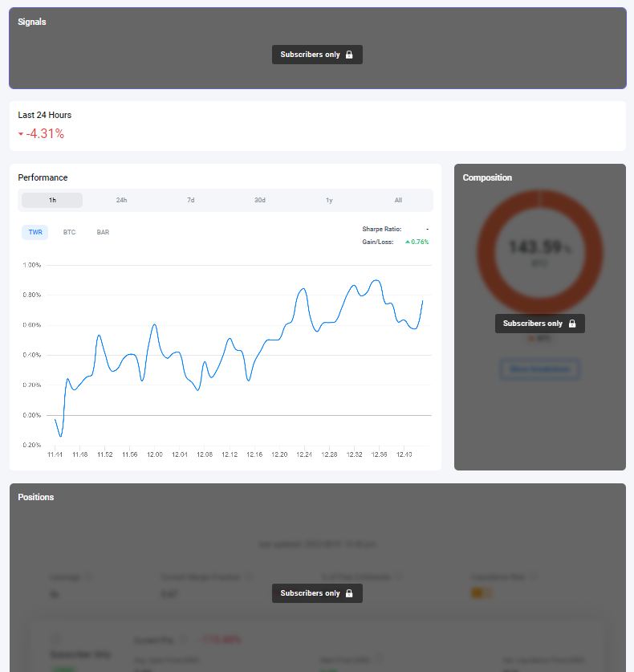Switch to the All performance tab
Viewport: 634px width, 672px height.
(x=398, y=200)
